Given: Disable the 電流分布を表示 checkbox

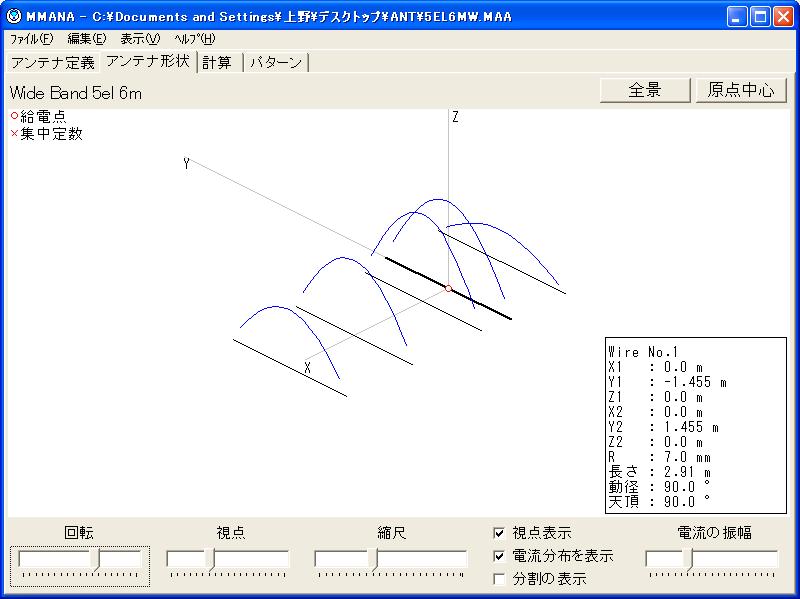Looking at the screenshot, I should [500, 556].
